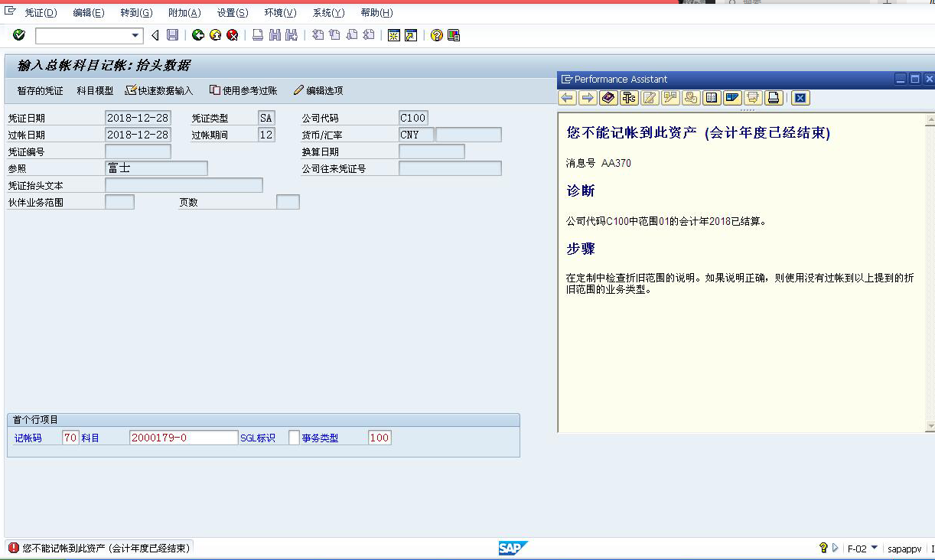Screen dimensions: 935x560
Task: Click the SGL标识 checkbox in first line item
Action: [295, 435]
